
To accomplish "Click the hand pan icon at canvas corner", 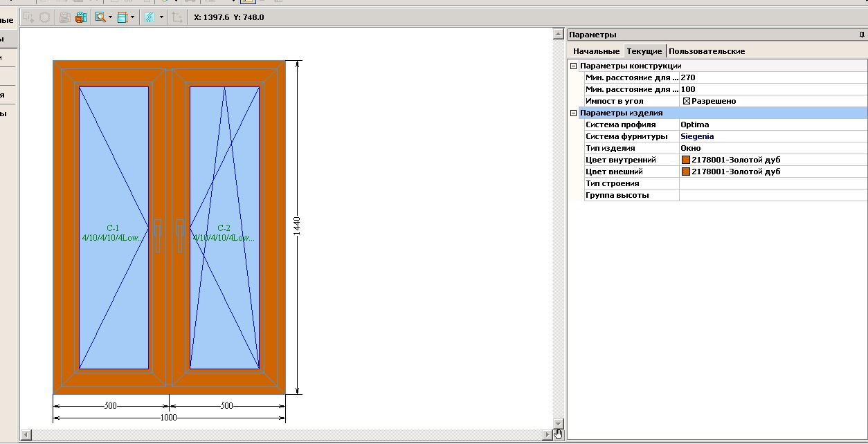I will [x=559, y=434].
